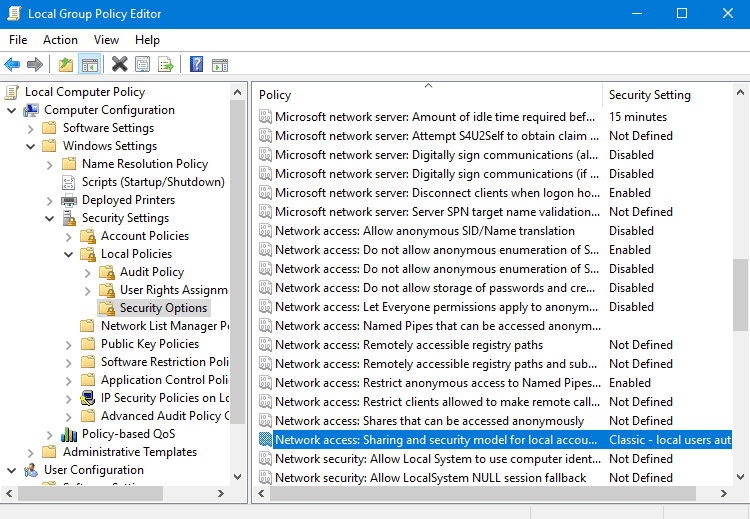Open the Action menu
The image size is (750, 519).
(x=60, y=40)
